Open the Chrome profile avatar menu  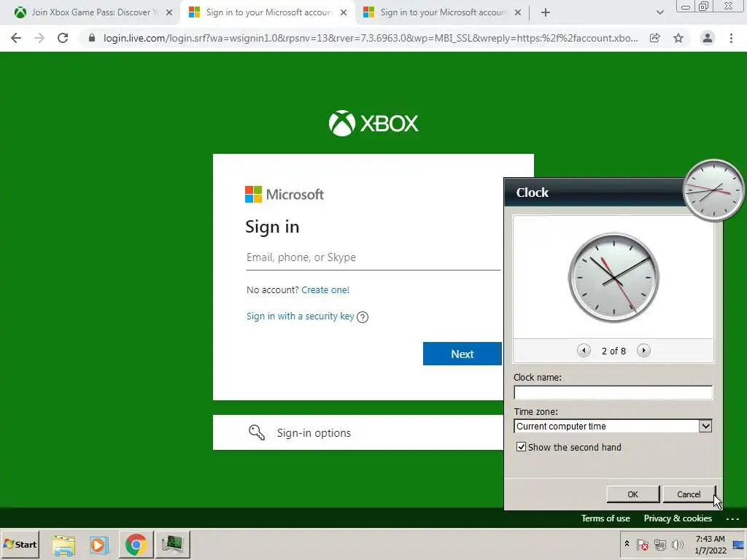tap(708, 38)
